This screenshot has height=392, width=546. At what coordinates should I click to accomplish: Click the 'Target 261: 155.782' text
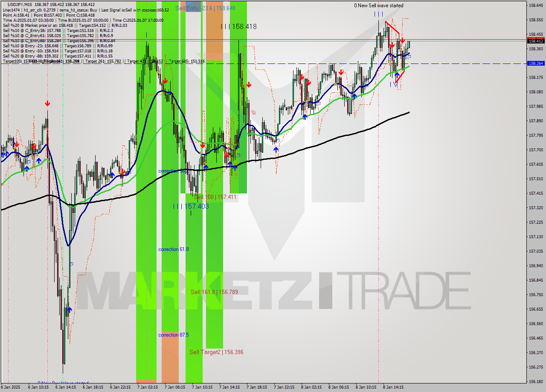[103, 61]
